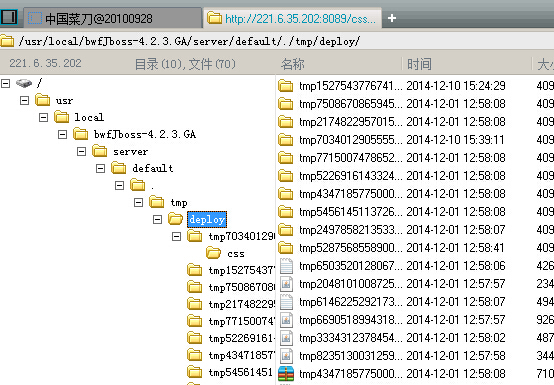Select server folder in tree
The height and width of the screenshot is (385, 554).
[130, 152]
